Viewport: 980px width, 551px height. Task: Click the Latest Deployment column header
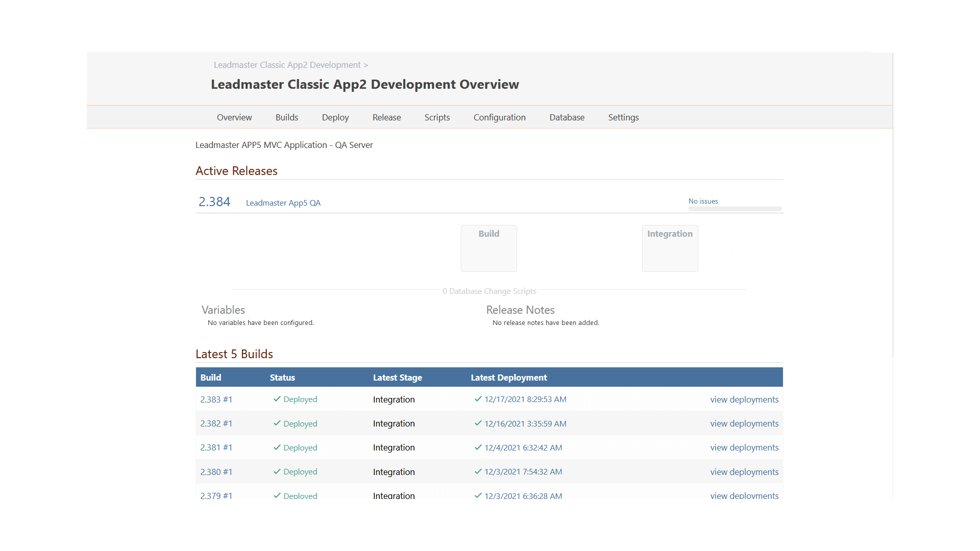point(509,378)
